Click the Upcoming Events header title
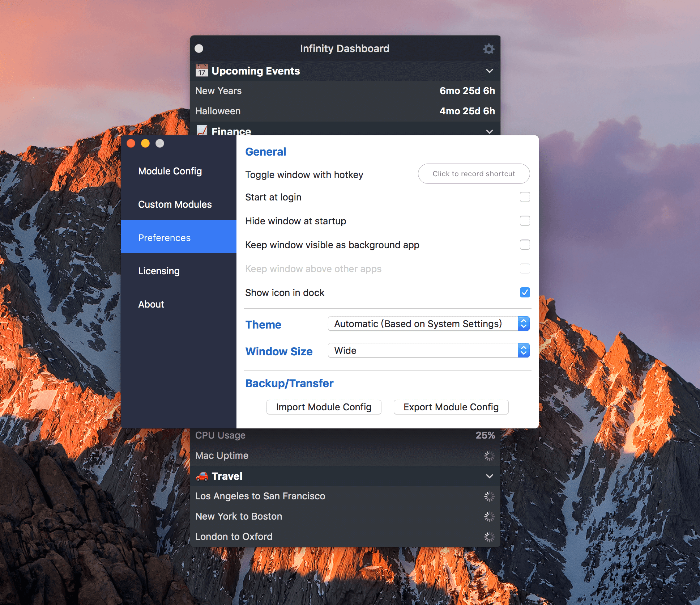This screenshot has width=700, height=605. coord(256,71)
